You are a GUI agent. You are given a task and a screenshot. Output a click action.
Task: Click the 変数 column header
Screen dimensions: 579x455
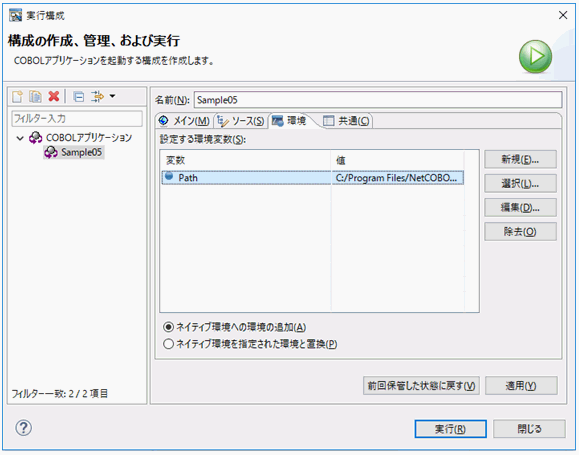click(x=246, y=160)
